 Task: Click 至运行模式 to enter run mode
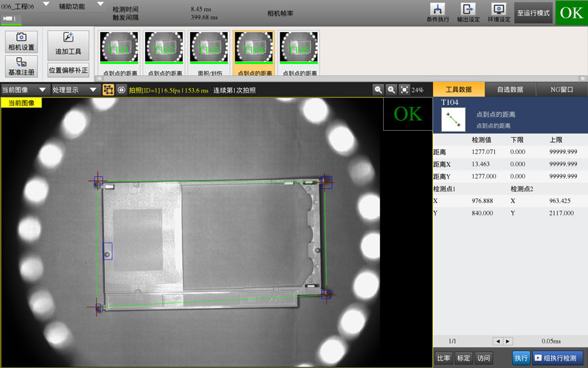(533, 13)
